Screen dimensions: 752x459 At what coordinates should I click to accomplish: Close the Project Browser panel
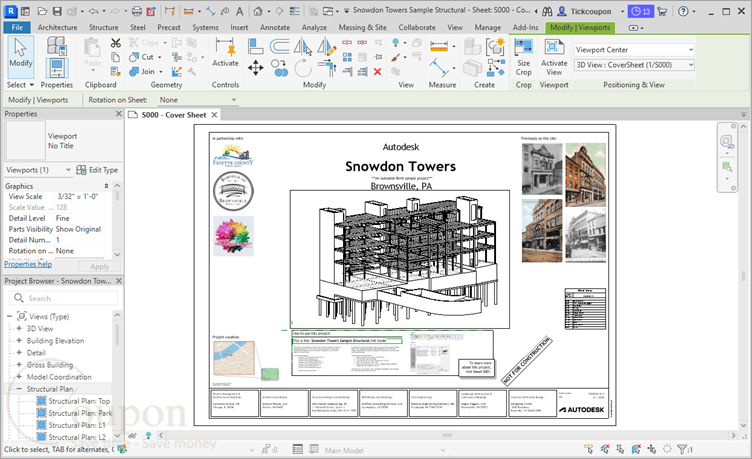[118, 281]
